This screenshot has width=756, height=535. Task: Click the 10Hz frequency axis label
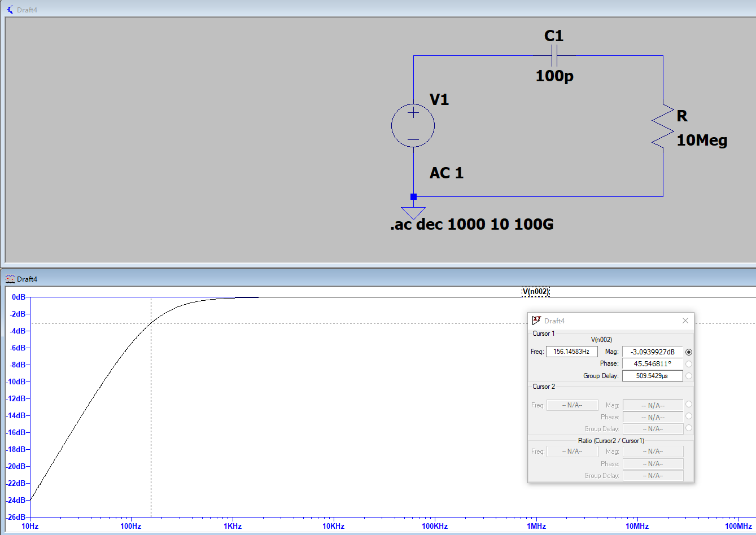[x=29, y=526]
